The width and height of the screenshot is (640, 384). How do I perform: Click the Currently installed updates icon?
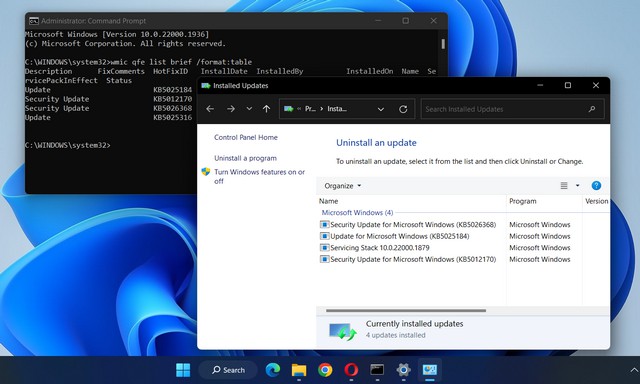(x=343, y=331)
